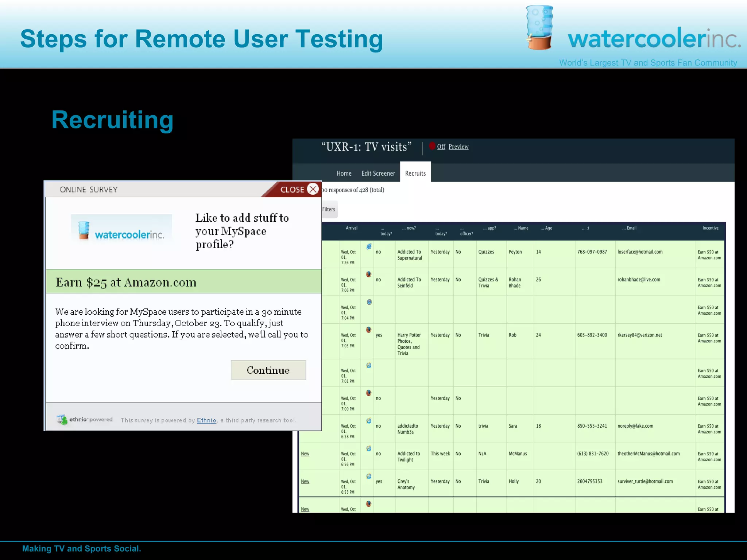Click Firefox icon in Rohan Bhade row
This screenshot has height=560, width=747.
coord(369,274)
